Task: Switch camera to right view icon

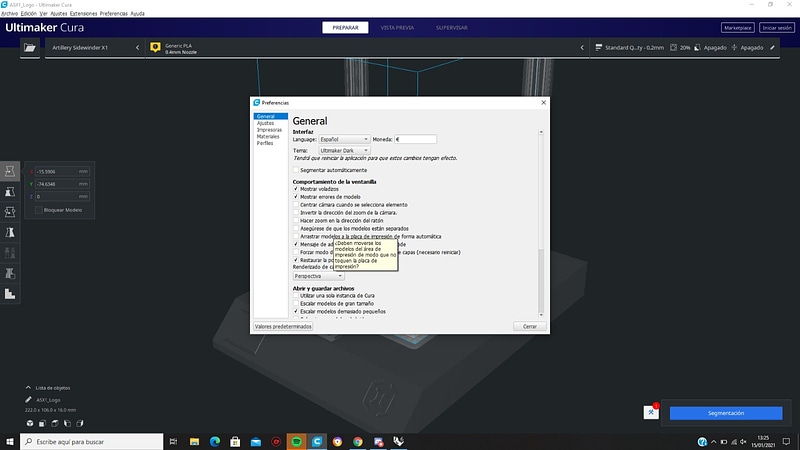Action: tap(80, 423)
